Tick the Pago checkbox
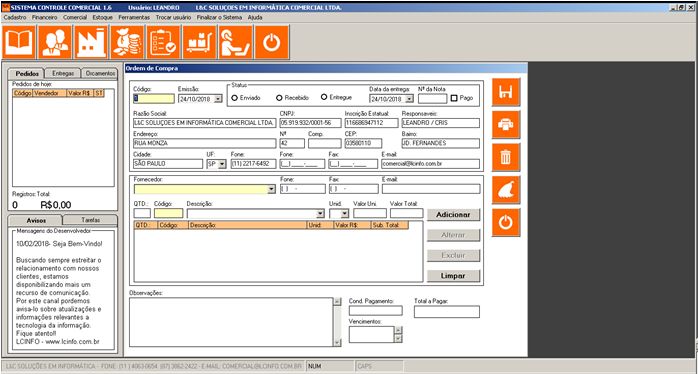Image resolution: width=698 pixels, height=374 pixels. click(454, 98)
